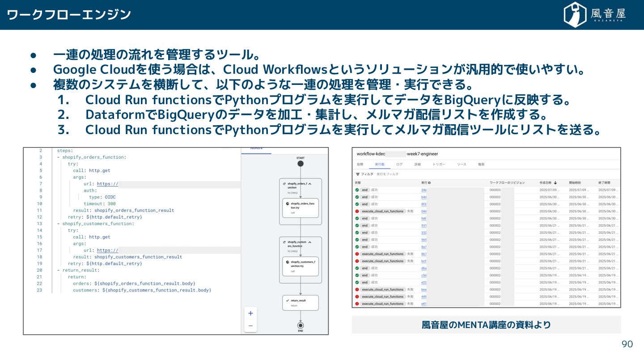Click the retry icon beside shopify_orders_function group
Image resolution: width=644 pixels, height=362 pixels.
(x=284, y=184)
